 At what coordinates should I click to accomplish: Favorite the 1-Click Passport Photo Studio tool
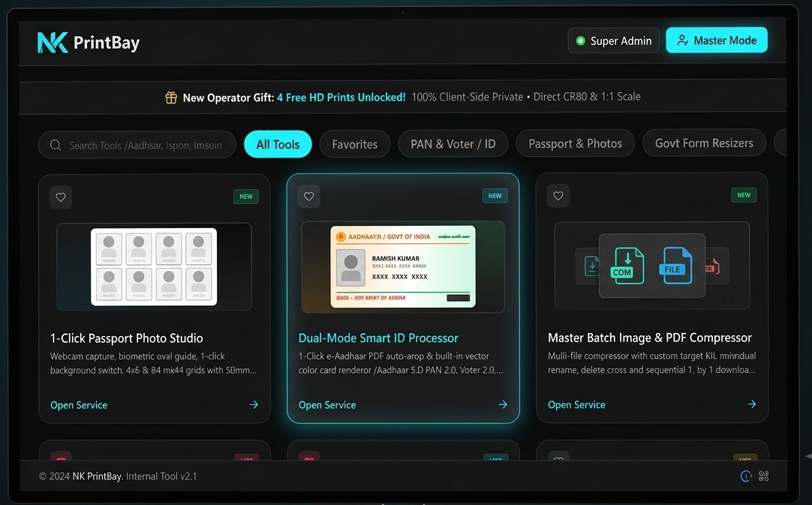[61, 197]
